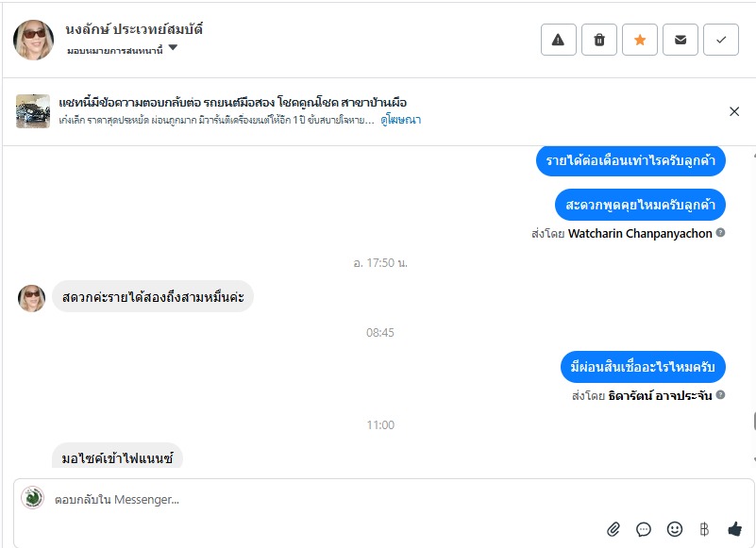Image resolution: width=756 pixels, height=548 pixels.
Task: Click the reply in Messenger text field
Action: (378, 500)
